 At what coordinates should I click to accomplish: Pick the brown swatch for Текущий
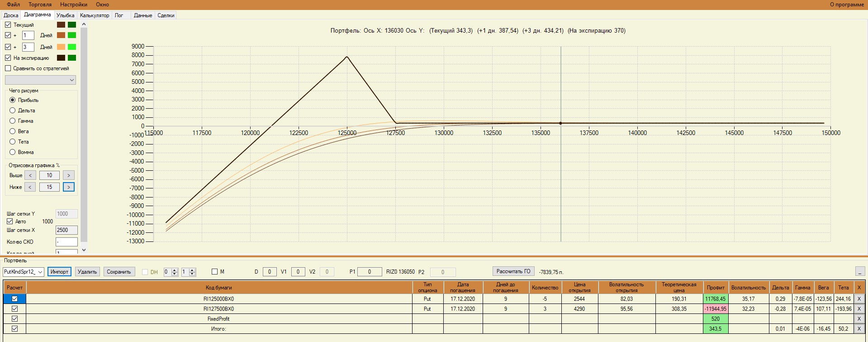tap(61, 25)
